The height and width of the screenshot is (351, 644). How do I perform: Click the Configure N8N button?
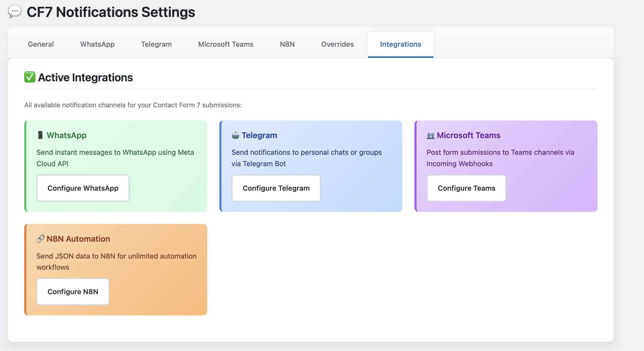click(73, 292)
